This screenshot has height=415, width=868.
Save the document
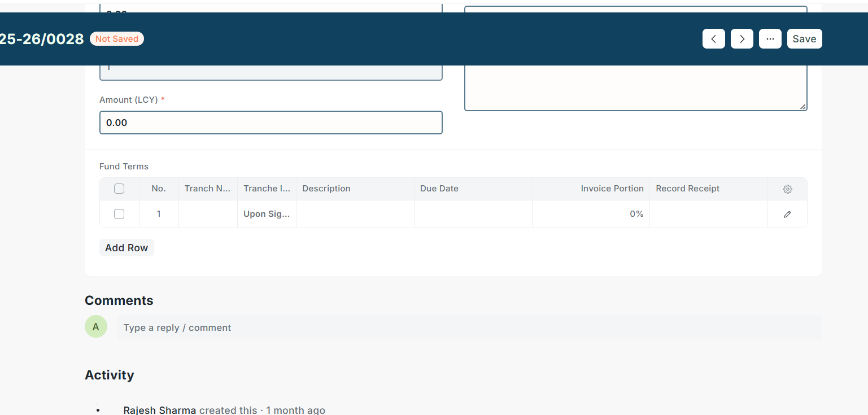(804, 39)
